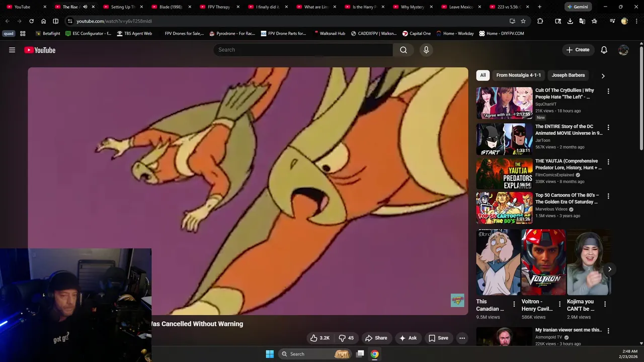Viewport: 644px width, 362px height.
Task: Click the YouTube logo home link
Action: point(40,50)
